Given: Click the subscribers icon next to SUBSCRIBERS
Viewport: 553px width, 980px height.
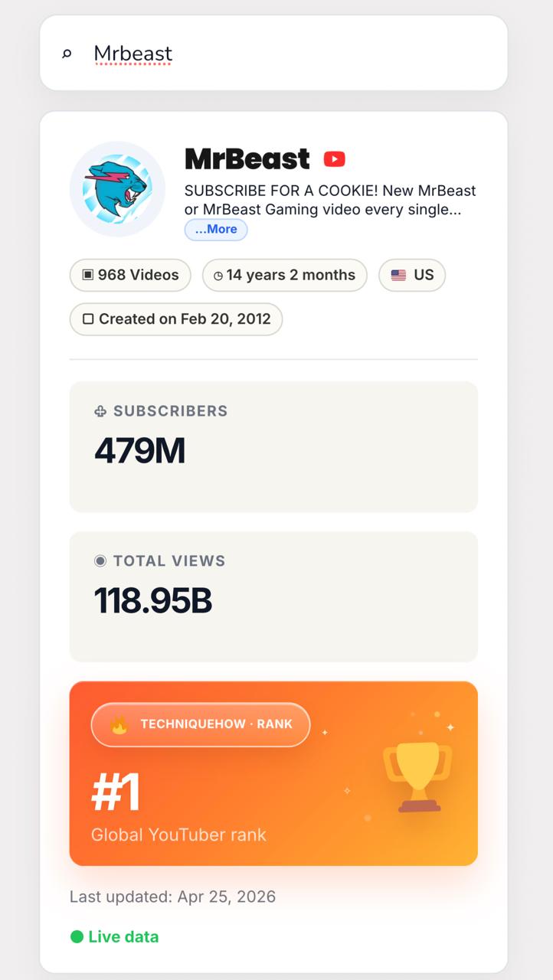Looking at the screenshot, I should coord(100,411).
